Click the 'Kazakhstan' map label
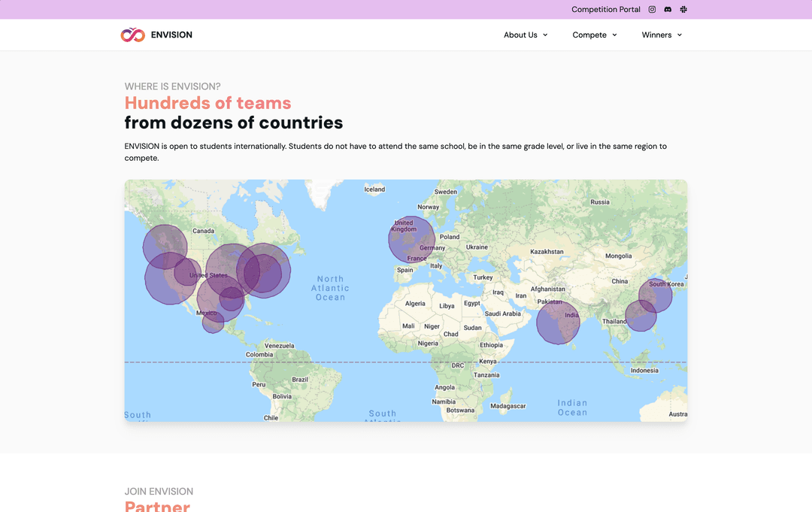 (547, 252)
